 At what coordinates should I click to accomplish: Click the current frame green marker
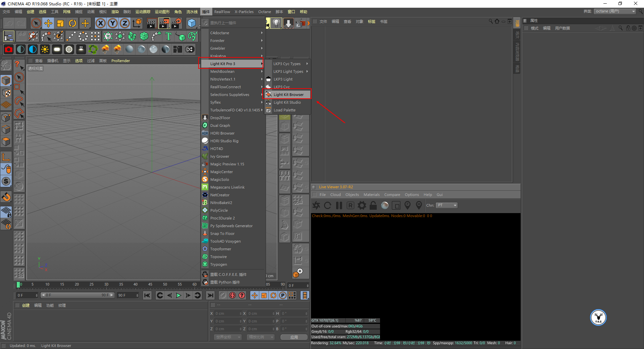pos(18,285)
